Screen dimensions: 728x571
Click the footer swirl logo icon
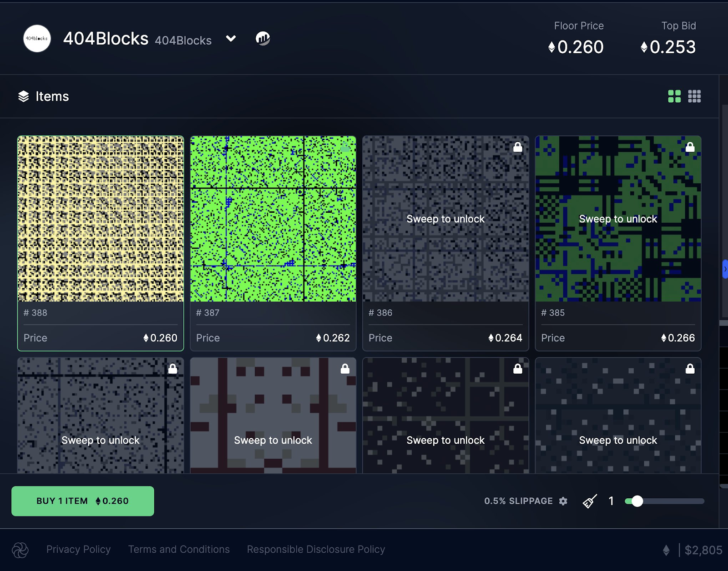coord(20,550)
